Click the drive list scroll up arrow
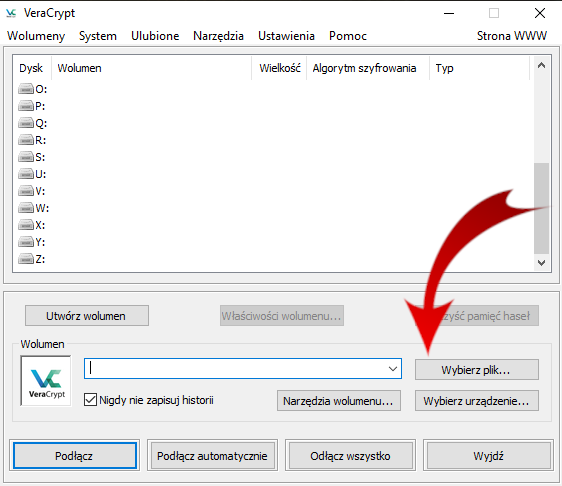This screenshot has width=562, height=486. pos(541,65)
